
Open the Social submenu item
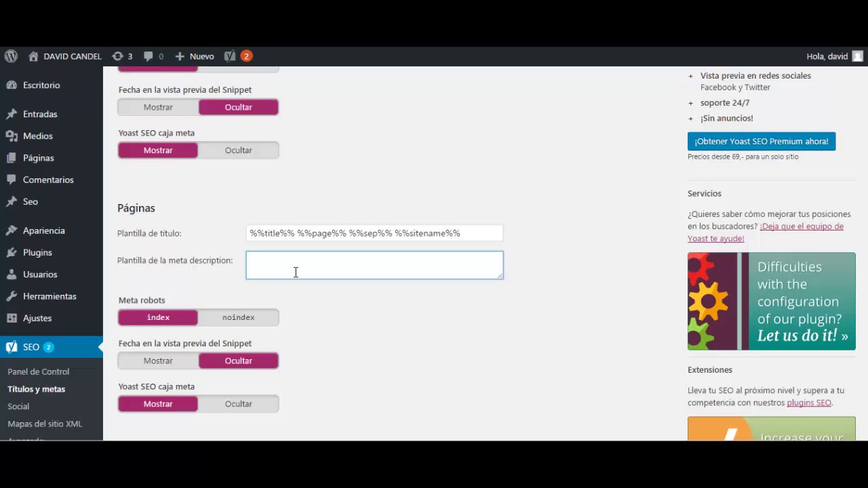18,407
